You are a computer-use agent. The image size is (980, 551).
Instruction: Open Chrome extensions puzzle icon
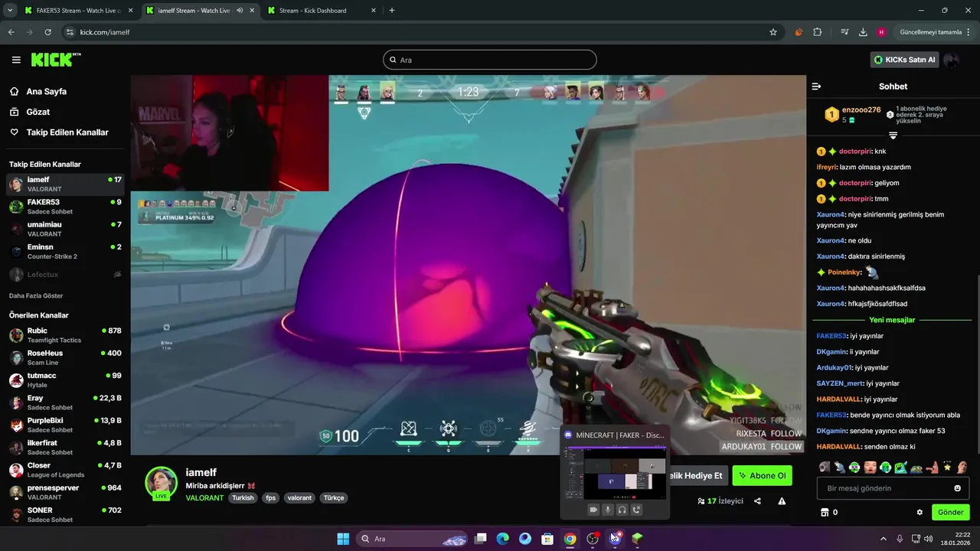(x=817, y=32)
